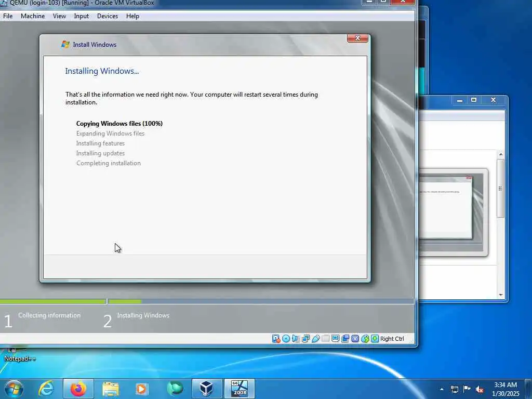This screenshot has height=399, width=532.
Task: Open Action Center flag tray icon
Action: point(467,389)
